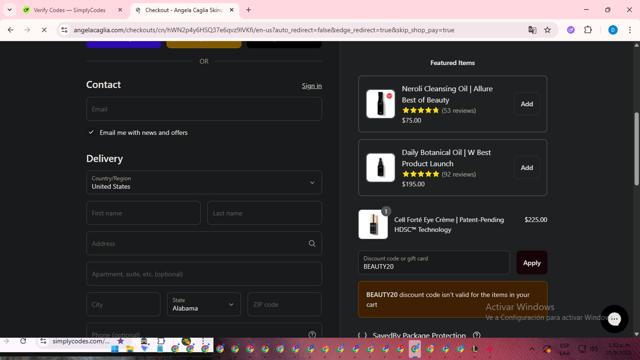Show hidden system tray icons chevron
The image size is (640, 360).
532,349
